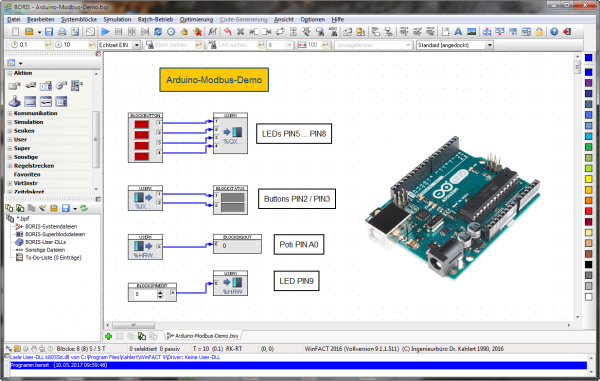Toggle the second red button in BLOCKBUTTON
The image size is (600, 381).
[x=142, y=135]
